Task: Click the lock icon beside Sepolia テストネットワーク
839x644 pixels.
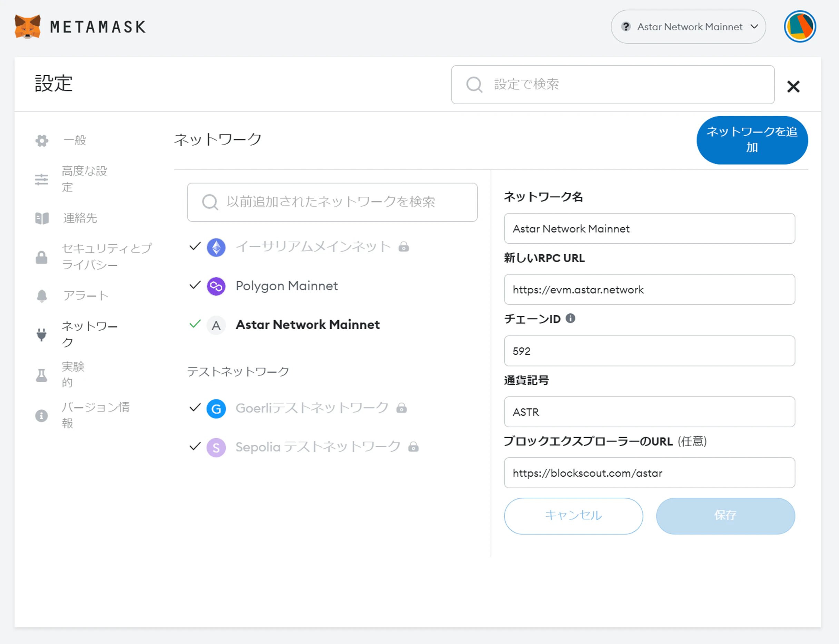Action: [413, 447]
